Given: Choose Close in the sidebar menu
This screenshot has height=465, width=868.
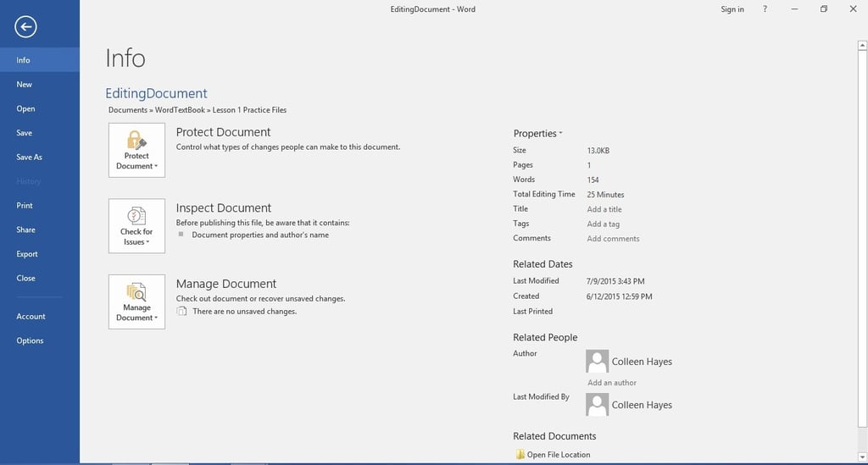Looking at the screenshot, I should point(40,278).
